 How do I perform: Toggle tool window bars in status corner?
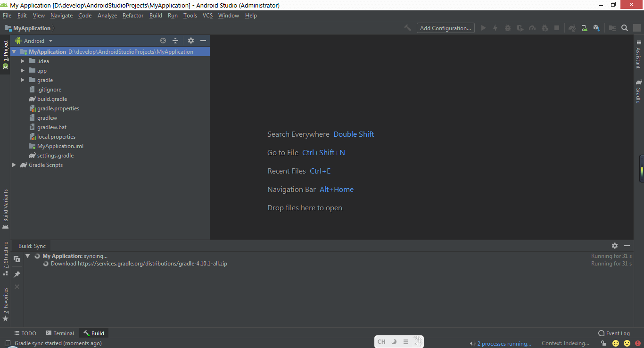coord(7,343)
